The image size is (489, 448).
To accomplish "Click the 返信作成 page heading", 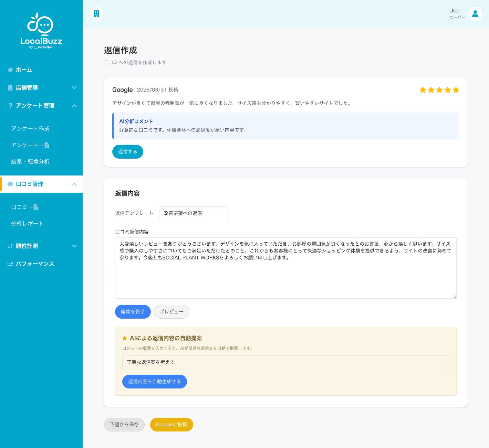I will [121, 51].
